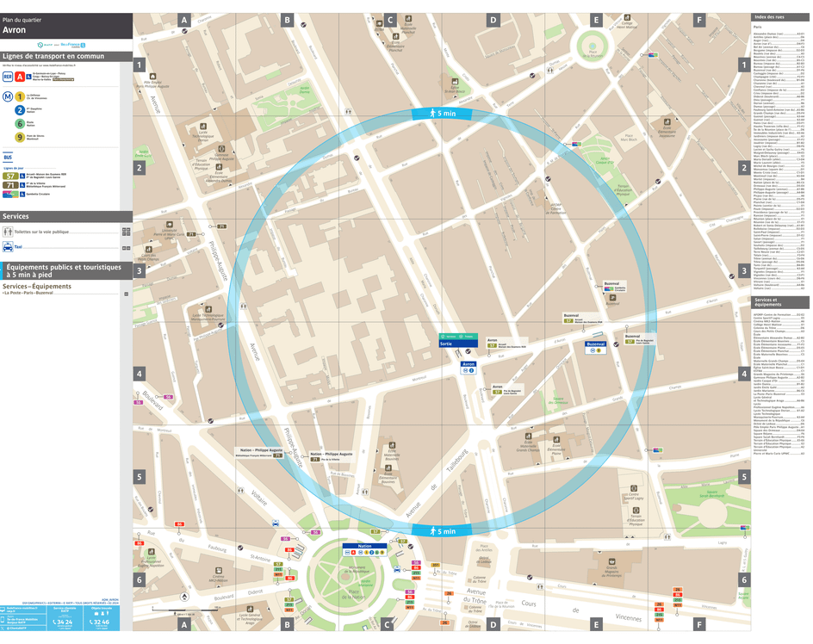Toggle the Metro line 6 Étoile badge
Image resolution: width=813 pixels, height=644 pixels.
point(20,123)
